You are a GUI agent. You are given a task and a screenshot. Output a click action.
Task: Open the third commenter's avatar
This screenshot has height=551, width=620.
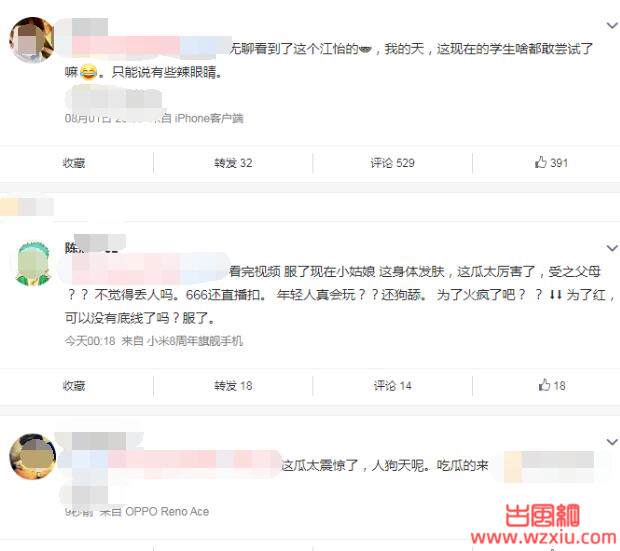pos(33,456)
